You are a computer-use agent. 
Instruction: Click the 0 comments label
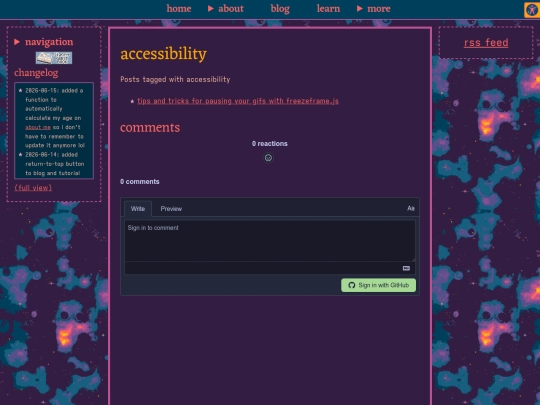point(140,181)
